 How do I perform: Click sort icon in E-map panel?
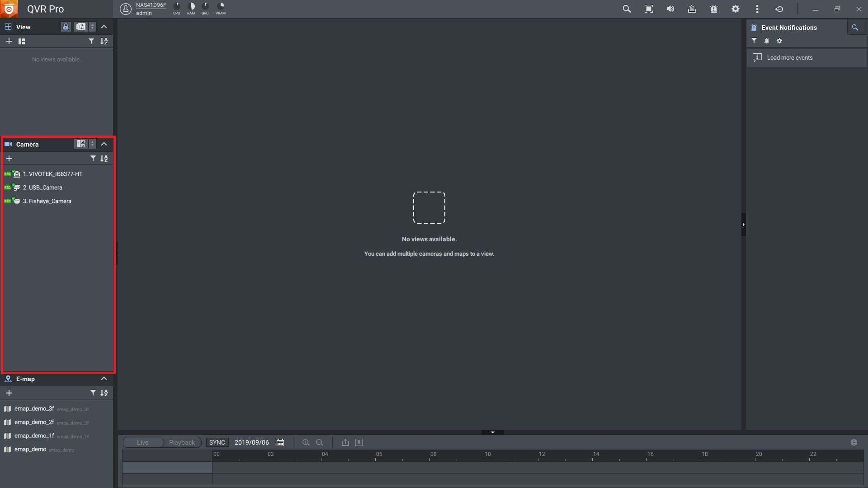coord(104,393)
